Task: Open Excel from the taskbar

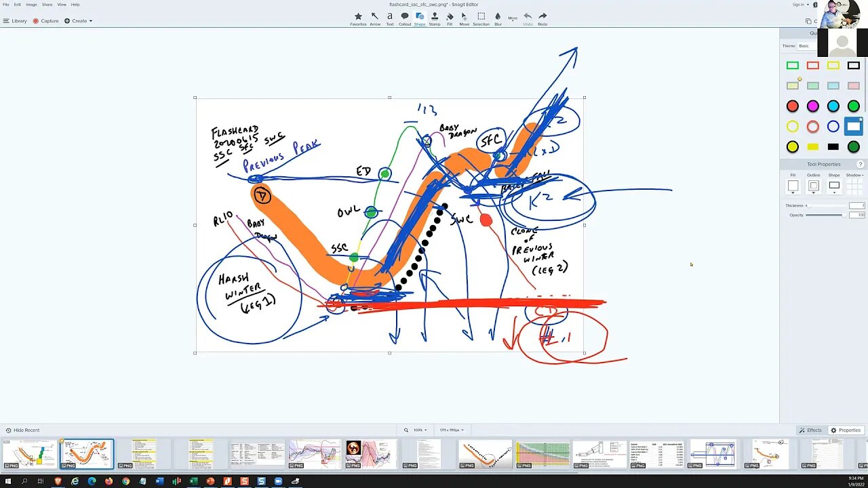Action: click(x=193, y=481)
